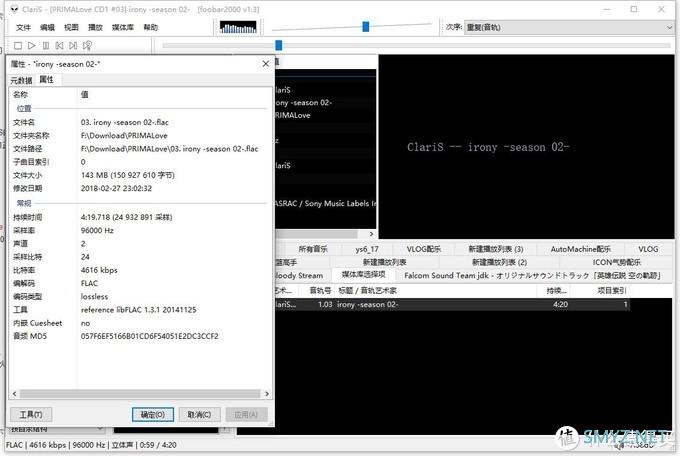
Task: Select the 编码类型 value lossless
Action: [94, 297]
